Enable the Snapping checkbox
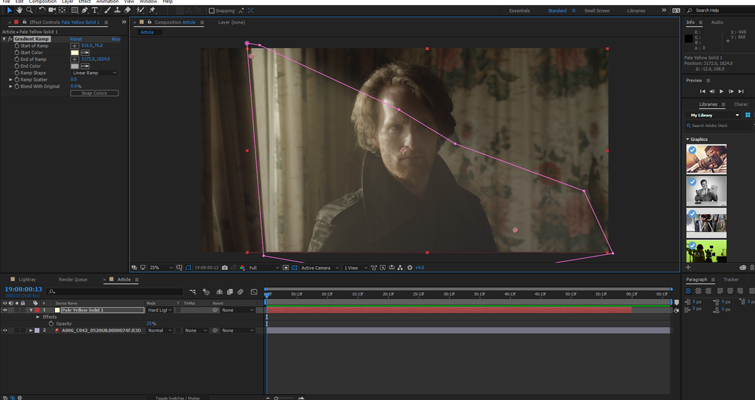Screen dimensions: 755x400 pyautogui.click(x=212, y=10)
